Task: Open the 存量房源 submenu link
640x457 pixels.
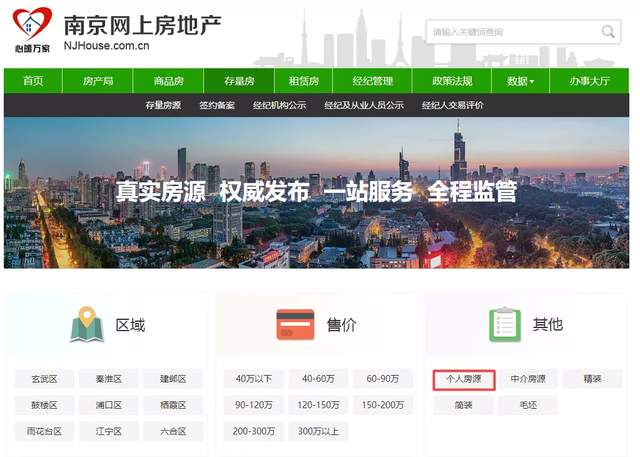Action: (163, 105)
